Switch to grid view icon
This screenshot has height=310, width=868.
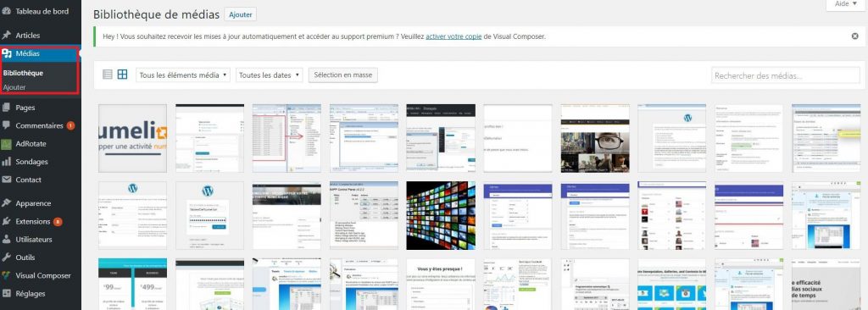point(122,75)
